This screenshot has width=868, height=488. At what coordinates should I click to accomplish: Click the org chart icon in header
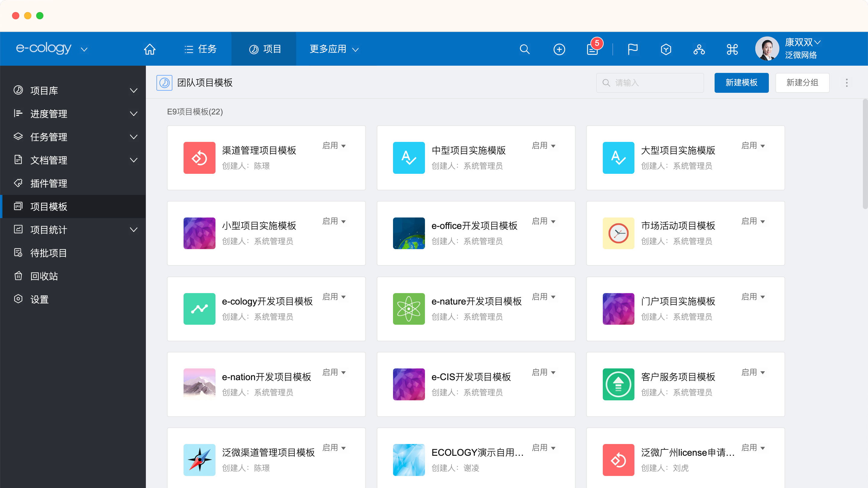pyautogui.click(x=699, y=49)
